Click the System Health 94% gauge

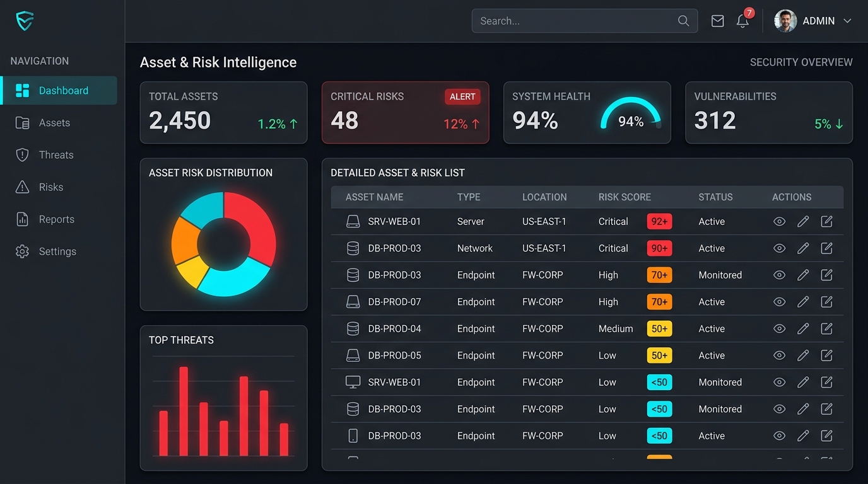[630, 115]
